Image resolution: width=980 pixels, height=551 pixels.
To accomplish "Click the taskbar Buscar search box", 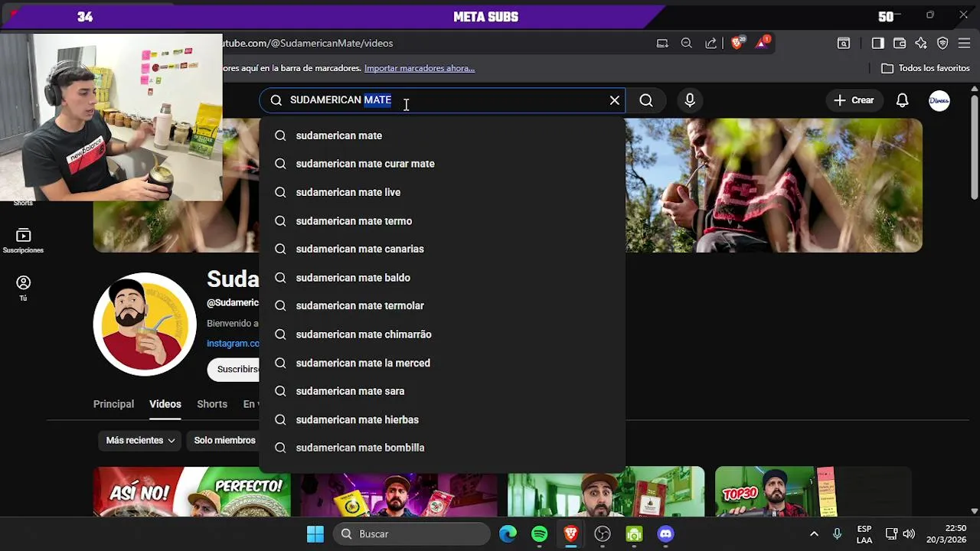I will (x=412, y=534).
